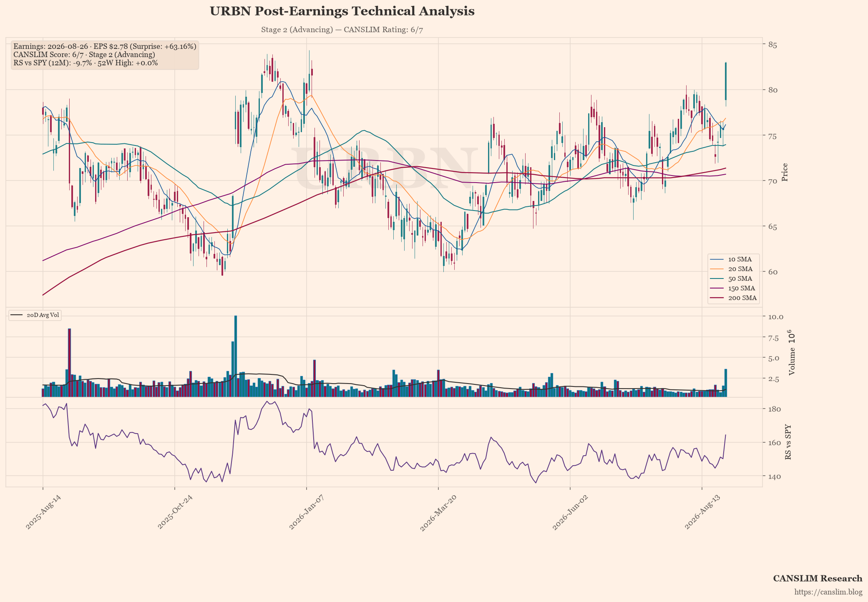Click the 10.0 volume tick label
The width and height of the screenshot is (868, 602).
click(775, 317)
